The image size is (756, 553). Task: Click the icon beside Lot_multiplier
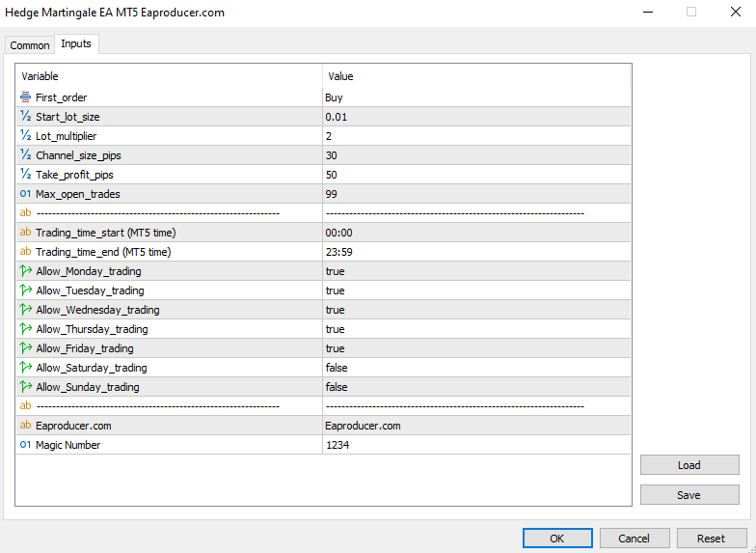25,136
